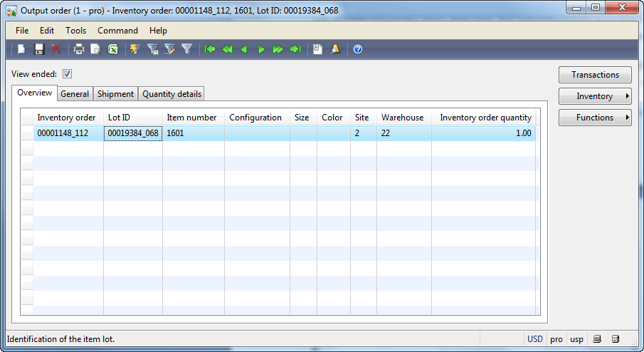Go to last record with green arrow
This screenshot has height=352, width=644.
point(295,49)
